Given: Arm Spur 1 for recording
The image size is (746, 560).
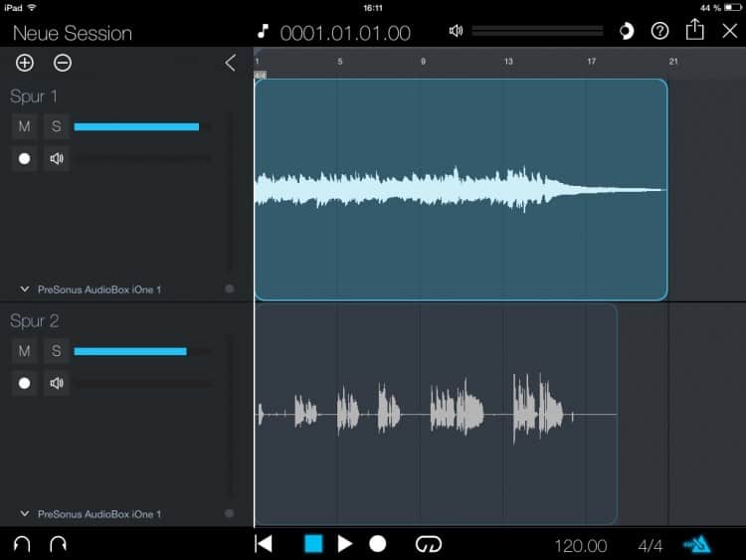Looking at the screenshot, I should [25, 158].
